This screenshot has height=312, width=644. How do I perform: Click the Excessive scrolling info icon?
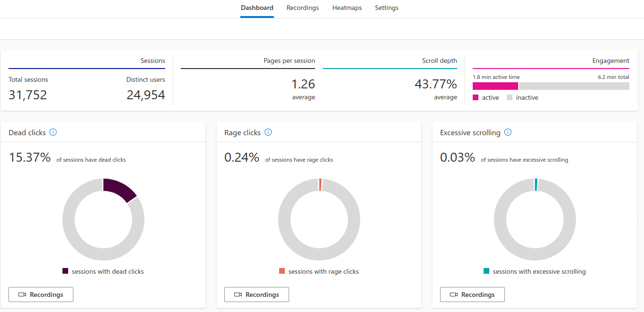point(508,132)
